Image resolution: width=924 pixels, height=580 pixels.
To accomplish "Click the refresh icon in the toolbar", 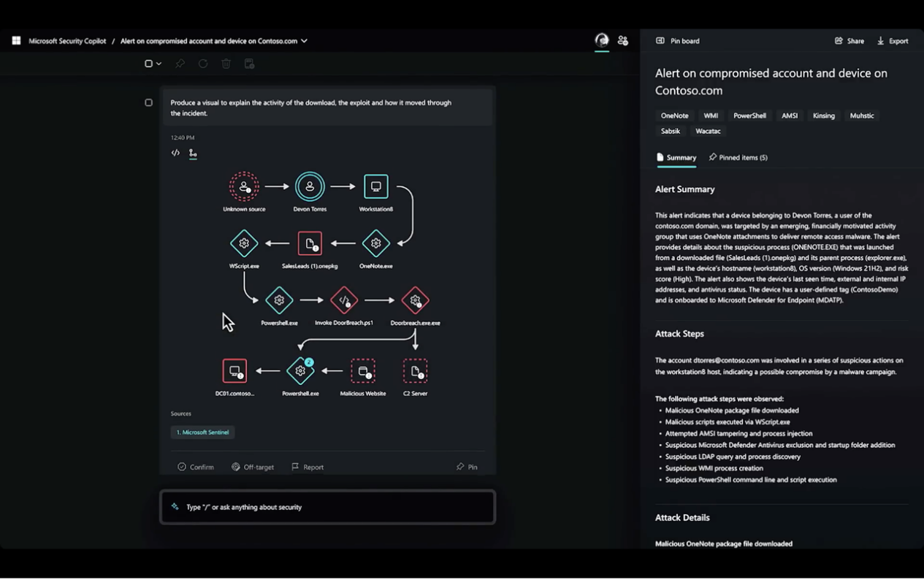I will tap(203, 64).
